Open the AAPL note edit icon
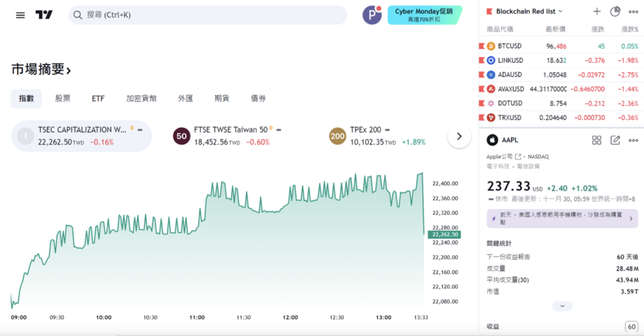 [615, 140]
